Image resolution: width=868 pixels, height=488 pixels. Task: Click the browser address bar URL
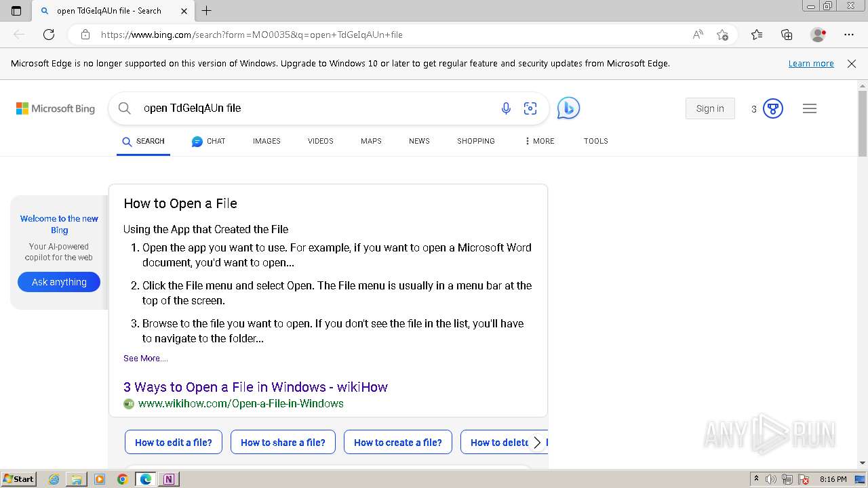point(252,35)
